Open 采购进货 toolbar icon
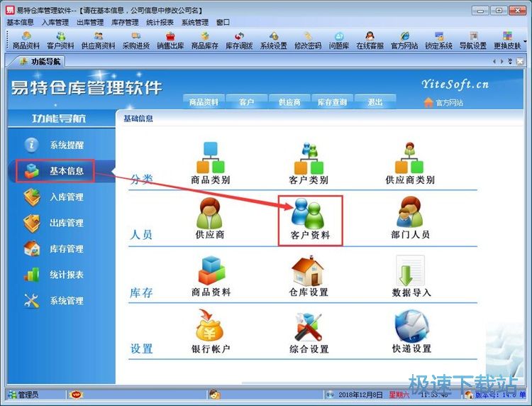This screenshot has width=532, height=406. pyautogui.click(x=136, y=40)
